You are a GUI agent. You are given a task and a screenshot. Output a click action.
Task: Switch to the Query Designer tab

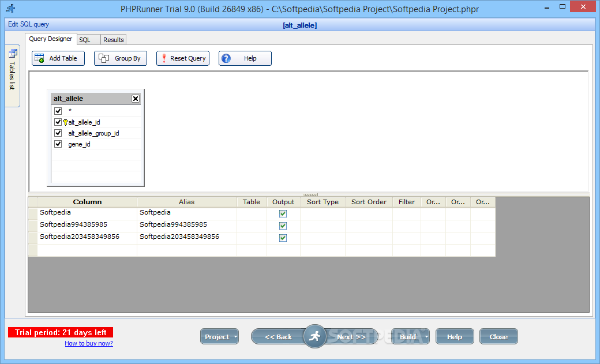[51, 39]
